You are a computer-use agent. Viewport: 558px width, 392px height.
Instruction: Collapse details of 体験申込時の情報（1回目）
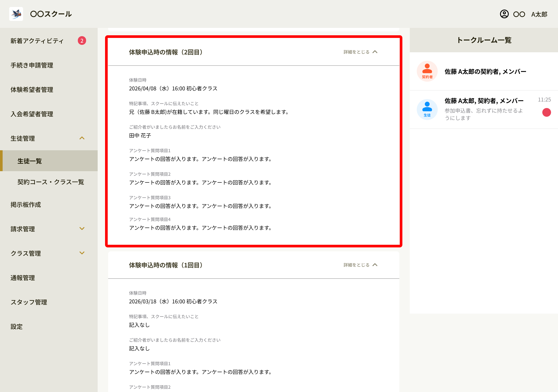coord(361,265)
